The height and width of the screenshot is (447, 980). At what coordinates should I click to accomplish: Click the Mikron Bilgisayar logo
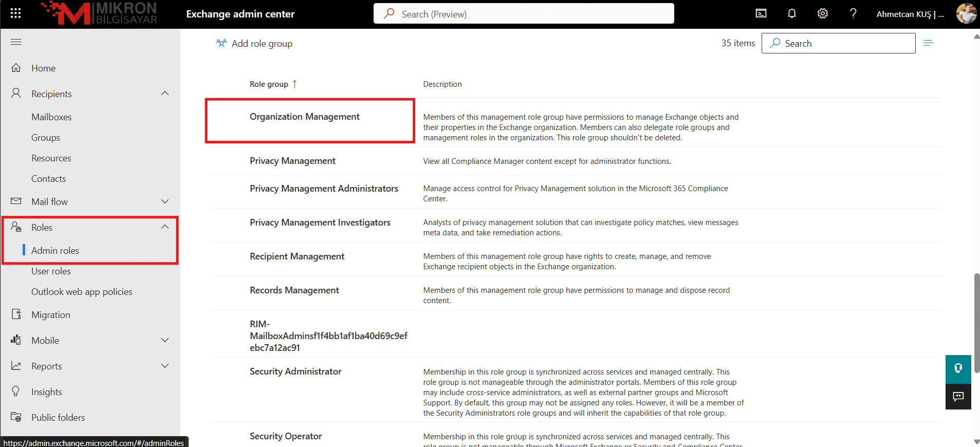(100, 13)
